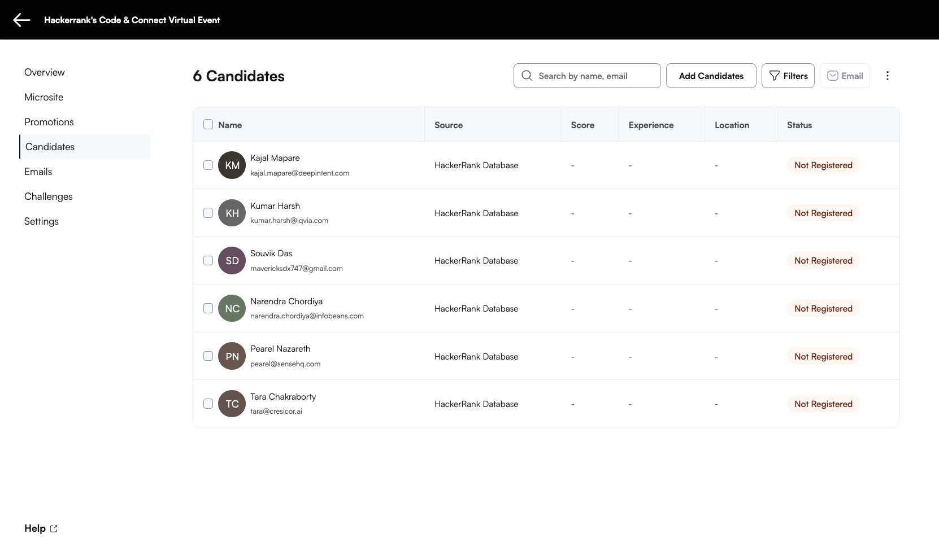Click Not Registered status for Kumar Harsh
The width and height of the screenshot is (939, 560).
823,213
